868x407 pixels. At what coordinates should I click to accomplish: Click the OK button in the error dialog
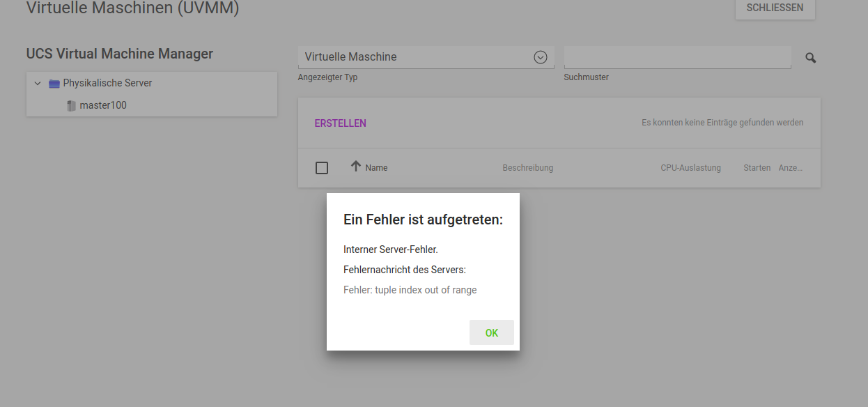click(491, 332)
